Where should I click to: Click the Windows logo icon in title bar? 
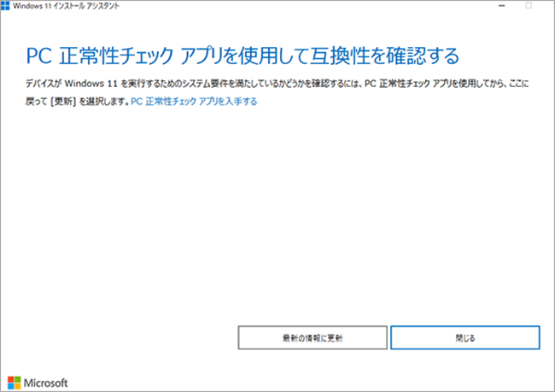pos(5,6)
